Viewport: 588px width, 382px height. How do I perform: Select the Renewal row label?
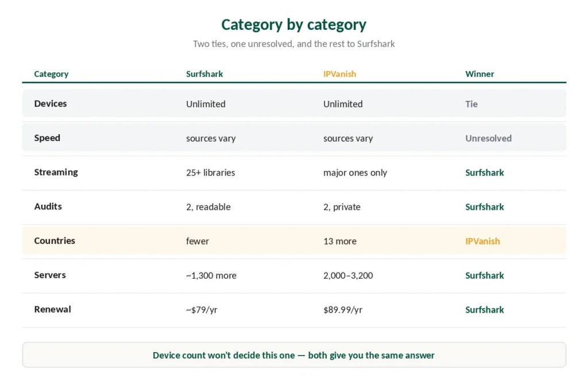[x=52, y=309]
